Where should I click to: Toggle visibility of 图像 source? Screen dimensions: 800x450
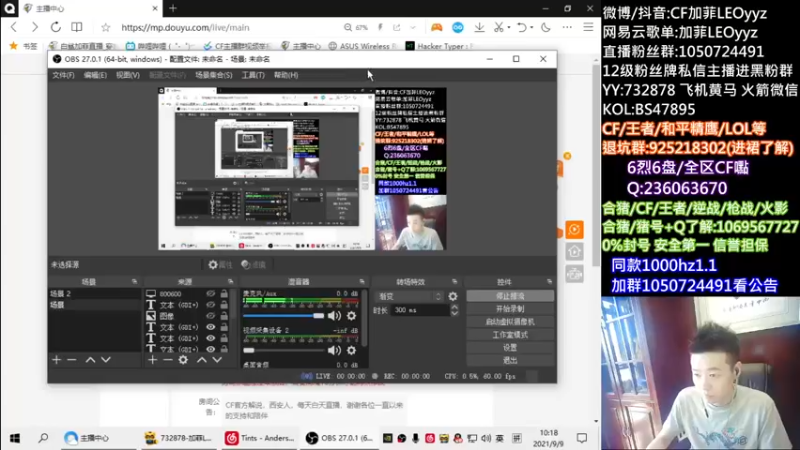211,316
